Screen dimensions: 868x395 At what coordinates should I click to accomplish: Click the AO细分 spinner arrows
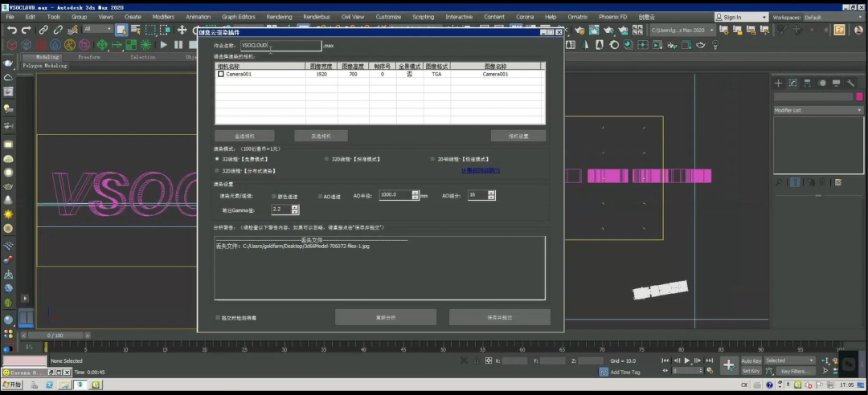pos(491,195)
